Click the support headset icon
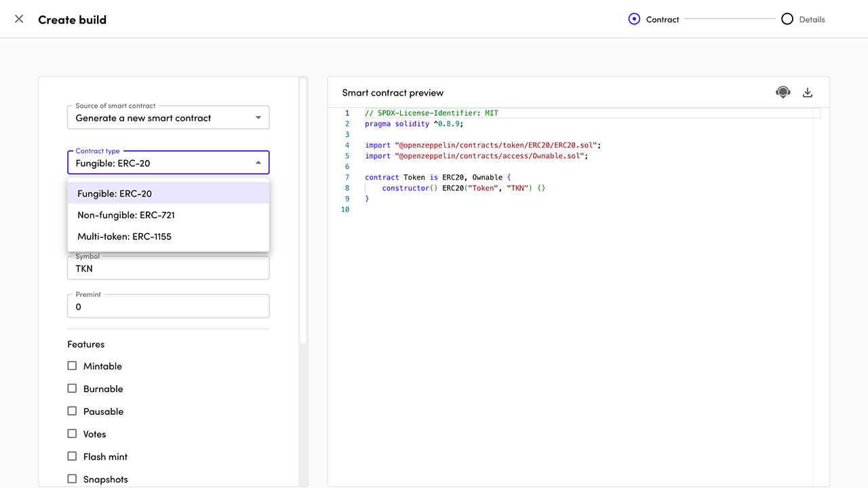The height and width of the screenshot is (488, 868). coord(783,92)
